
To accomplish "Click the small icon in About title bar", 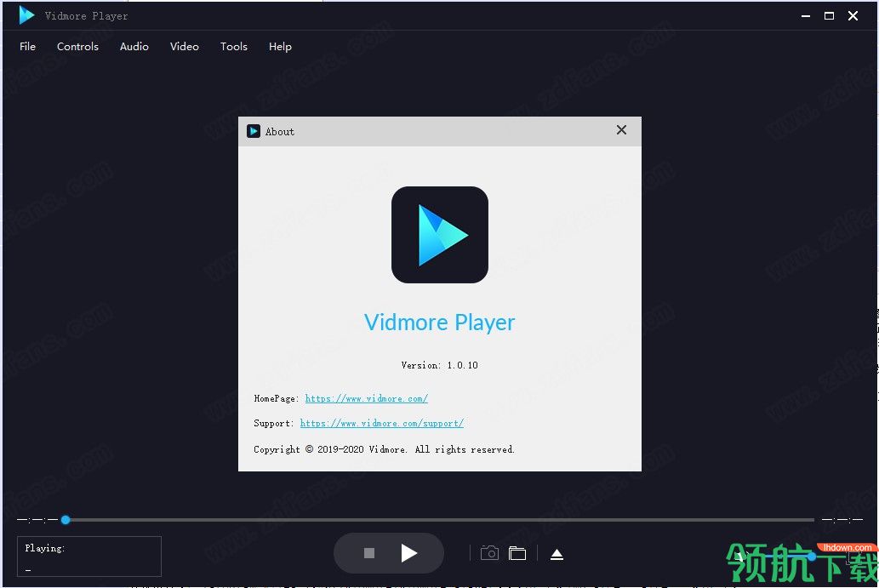I will 254,131.
